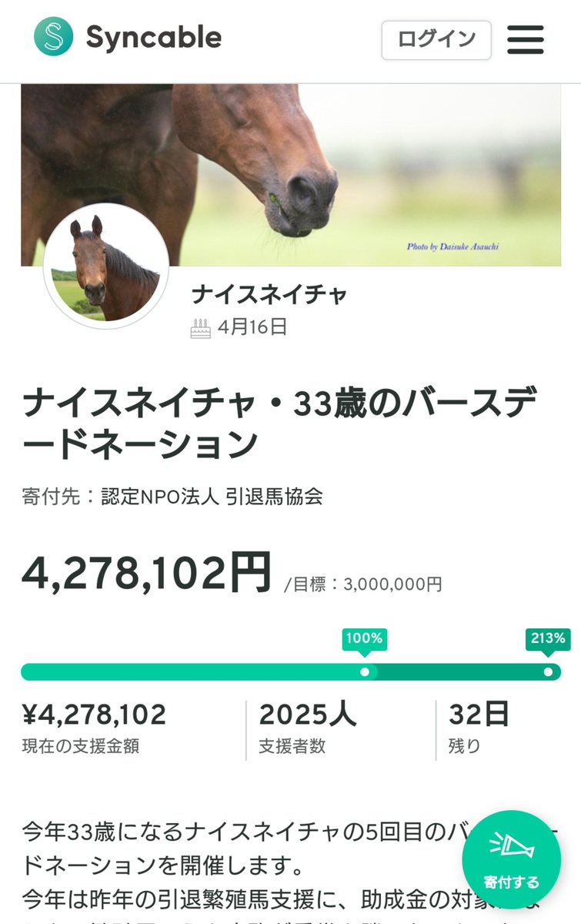Open the hamburger menu
Image resolution: width=581 pixels, height=924 pixels.
click(526, 39)
